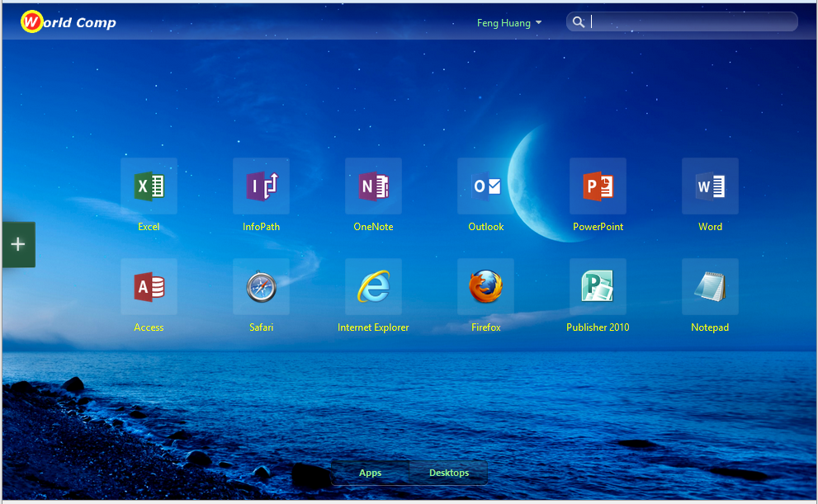The width and height of the screenshot is (818, 504).
Task: Launch Outlook from the app grid
Action: click(485, 186)
